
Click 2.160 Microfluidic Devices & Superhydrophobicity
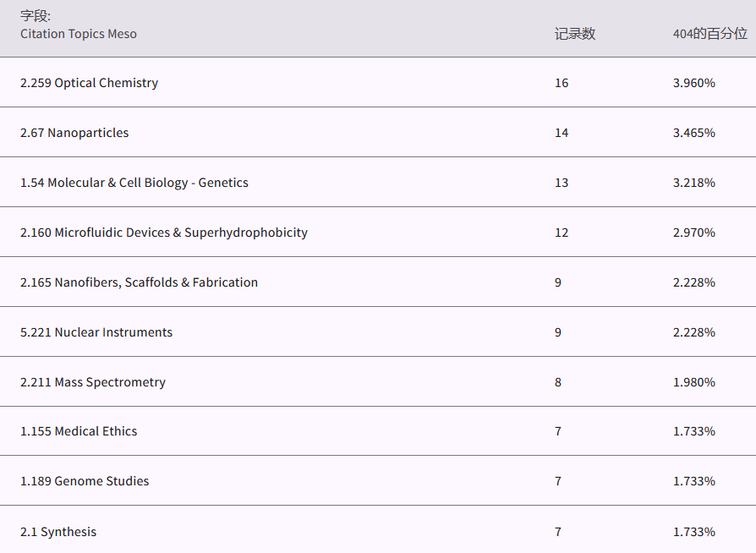(x=163, y=233)
